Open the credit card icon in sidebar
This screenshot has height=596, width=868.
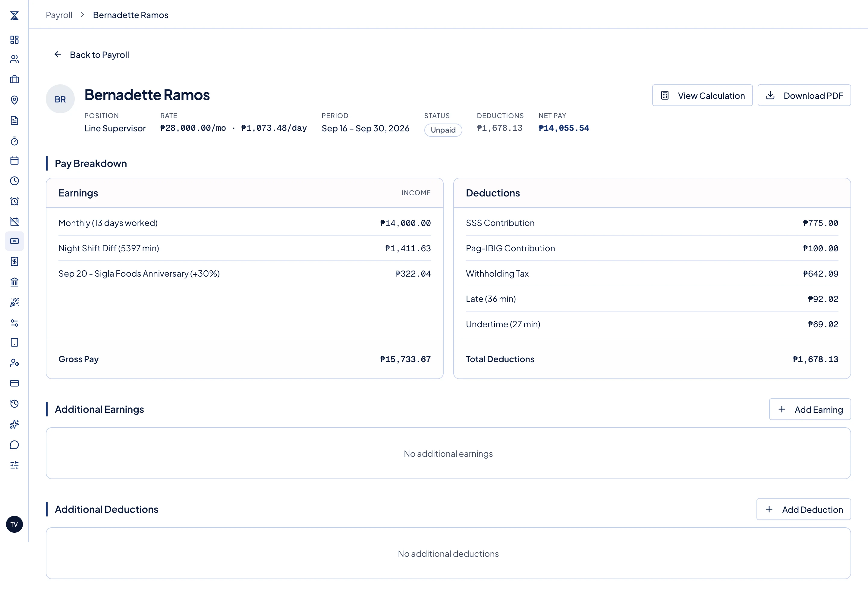[x=14, y=384]
